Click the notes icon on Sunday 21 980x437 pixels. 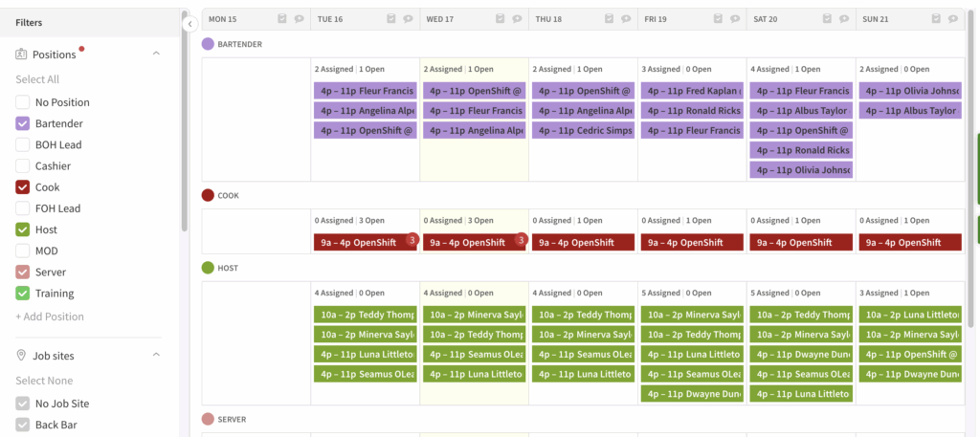(x=936, y=18)
